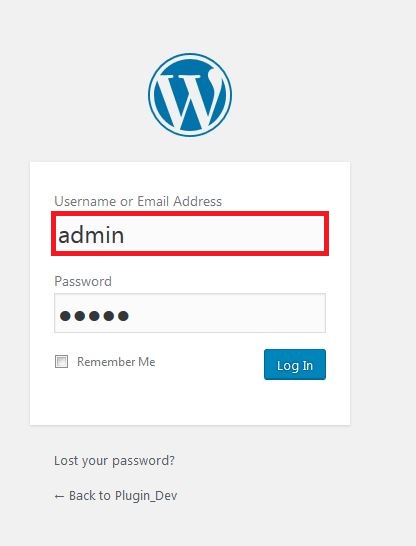This screenshot has width=416, height=546.
Task: Focus the Username or Email Address field
Action: pos(190,233)
